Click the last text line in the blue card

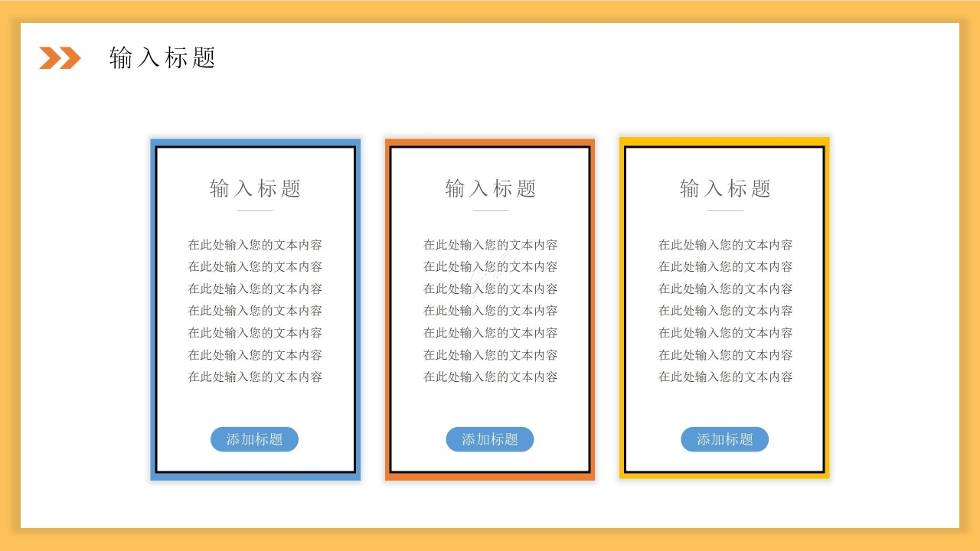[x=254, y=377]
